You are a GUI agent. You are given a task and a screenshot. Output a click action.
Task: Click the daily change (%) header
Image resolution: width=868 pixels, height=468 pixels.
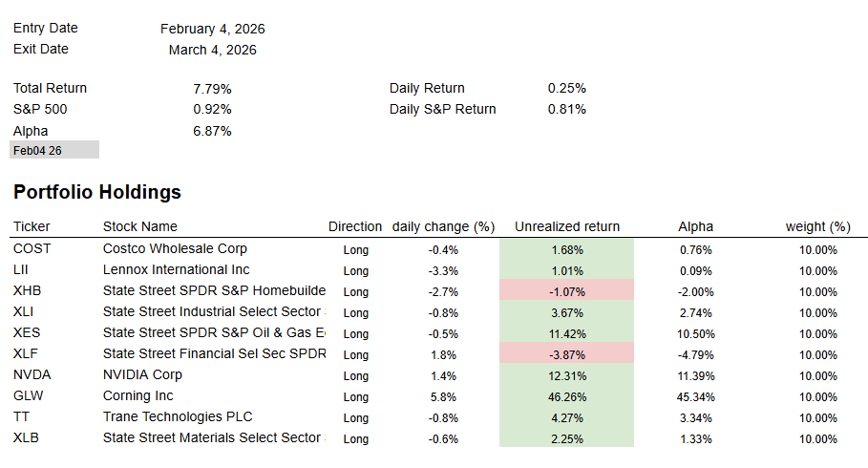(443, 226)
